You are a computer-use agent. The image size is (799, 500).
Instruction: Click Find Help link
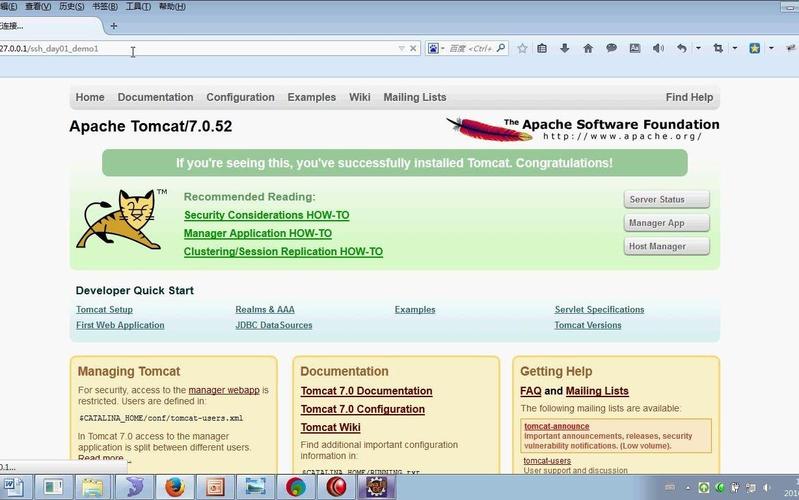(689, 97)
